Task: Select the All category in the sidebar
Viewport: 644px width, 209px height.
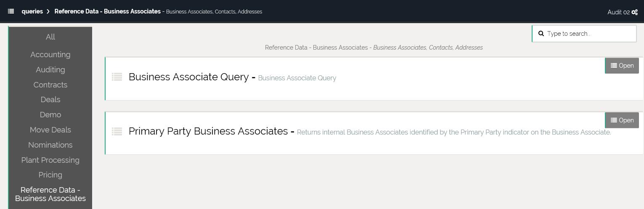Action: (x=50, y=37)
